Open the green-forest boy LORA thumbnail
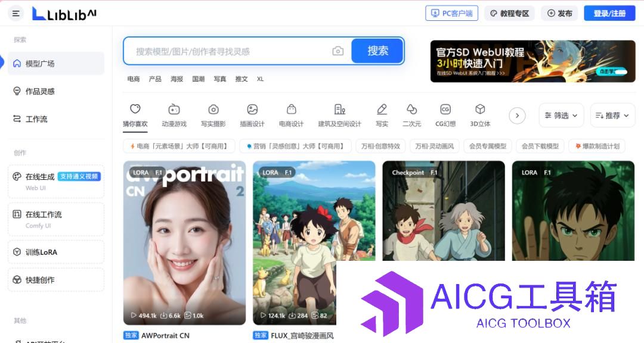Image resolution: width=644 pixels, height=343 pixels. (x=574, y=210)
